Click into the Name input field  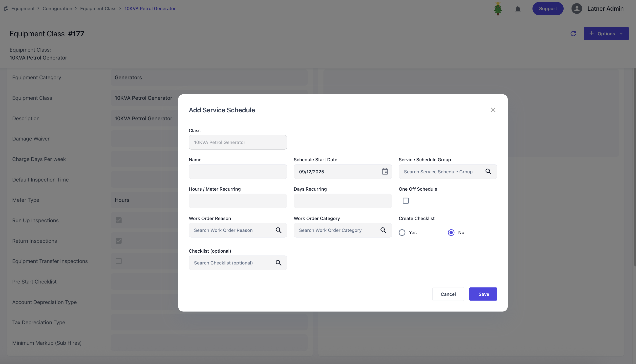[x=238, y=172]
